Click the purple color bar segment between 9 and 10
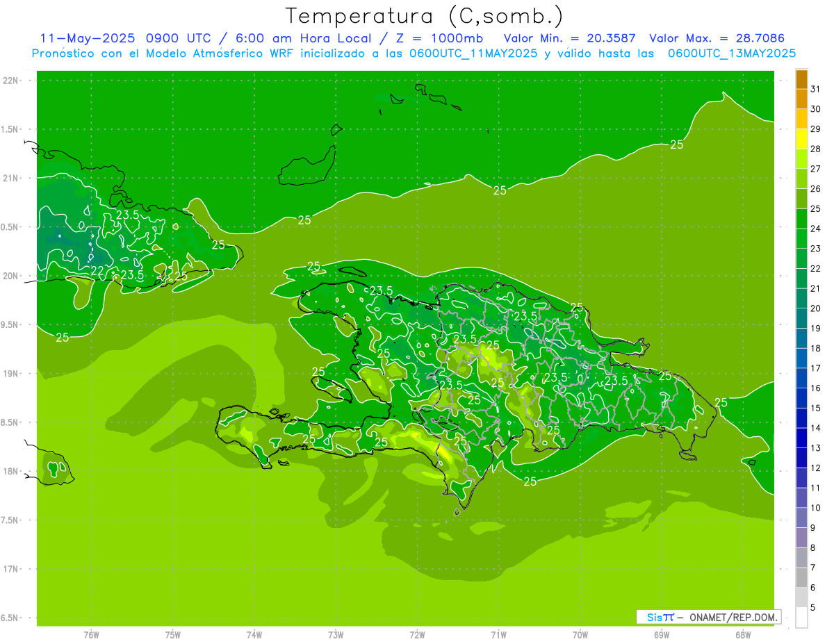The height and width of the screenshot is (644, 834). tap(801, 518)
